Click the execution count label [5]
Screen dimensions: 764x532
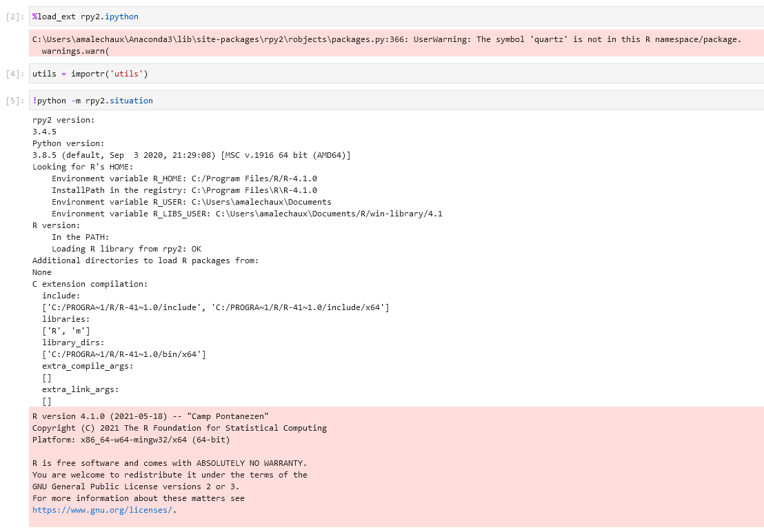(14, 100)
